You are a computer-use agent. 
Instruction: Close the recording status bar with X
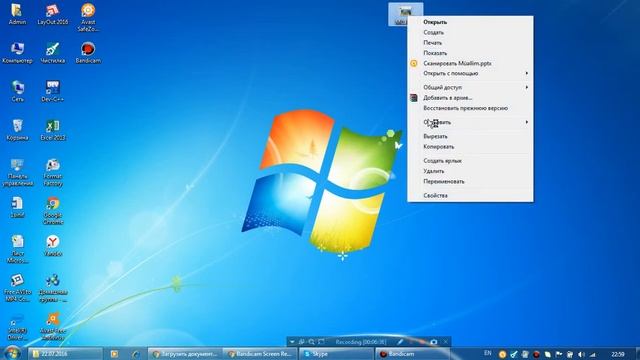(x=446, y=342)
